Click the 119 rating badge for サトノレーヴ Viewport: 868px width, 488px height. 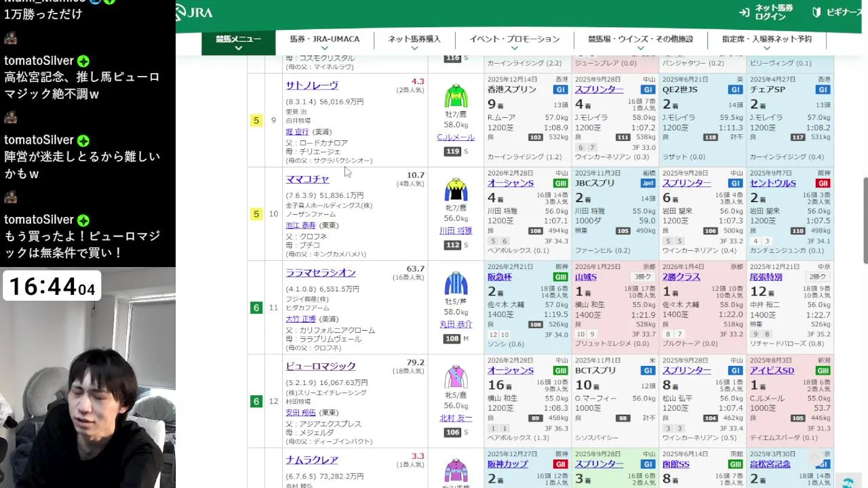coord(452,151)
